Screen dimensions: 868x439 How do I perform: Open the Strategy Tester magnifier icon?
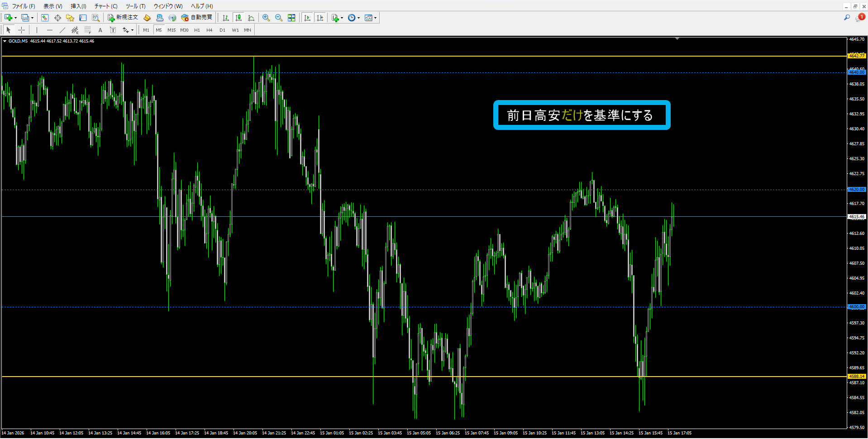coord(95,18)
